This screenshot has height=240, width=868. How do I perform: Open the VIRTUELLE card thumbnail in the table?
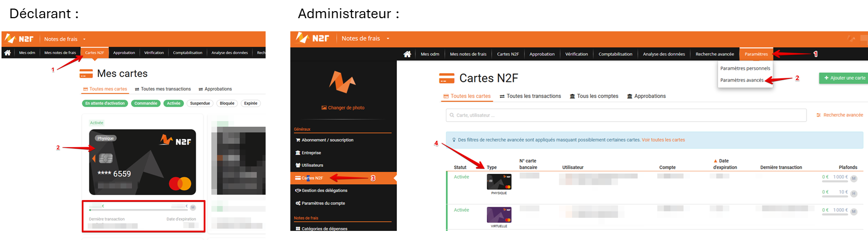click(499, 215)
